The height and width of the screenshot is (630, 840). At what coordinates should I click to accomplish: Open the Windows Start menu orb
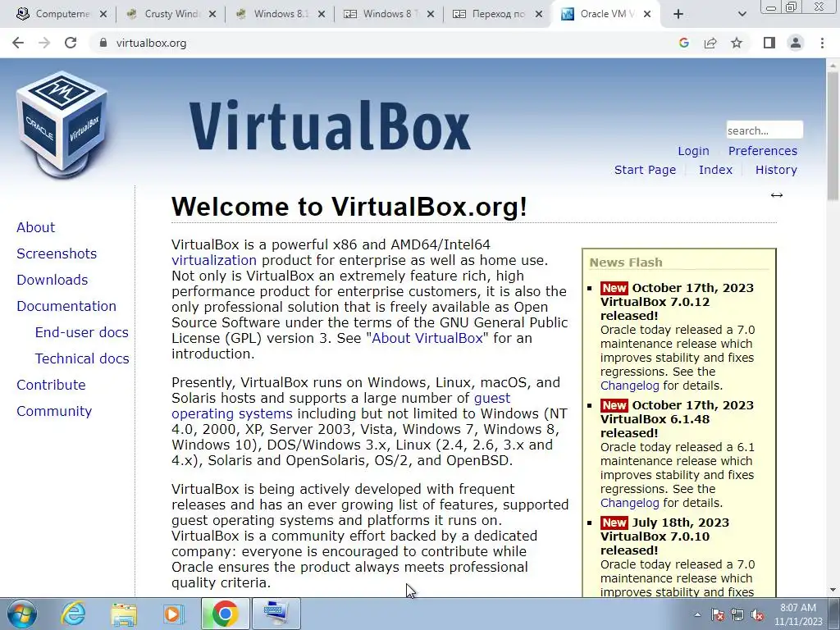click(x=21, y=614)
